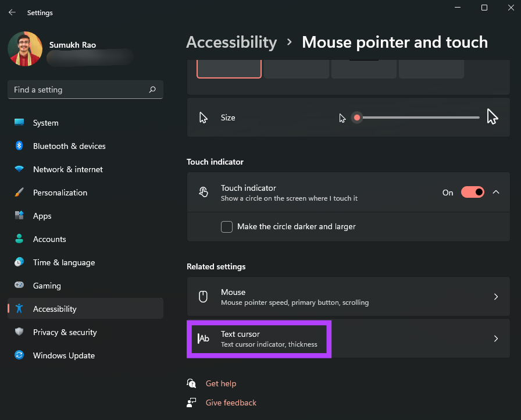Navigate to Accounts in the sidebar
Viewport: 521px width, 420px height.
[18, 239]
